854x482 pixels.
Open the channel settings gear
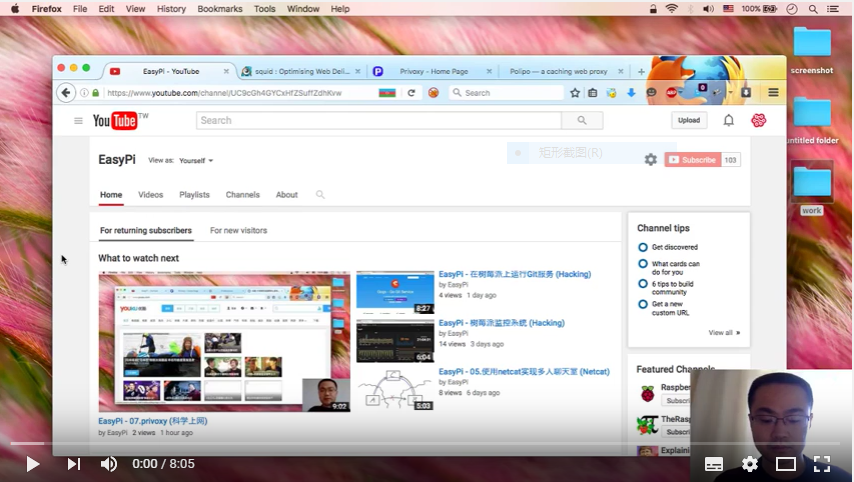pyautogui.click(x=650, y=160)
